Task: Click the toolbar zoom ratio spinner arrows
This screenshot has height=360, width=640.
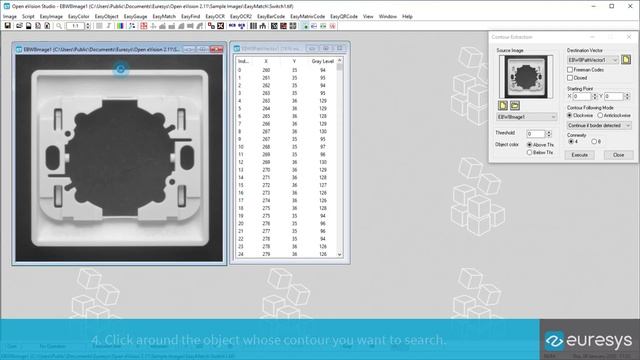Action: click(87, 26)
